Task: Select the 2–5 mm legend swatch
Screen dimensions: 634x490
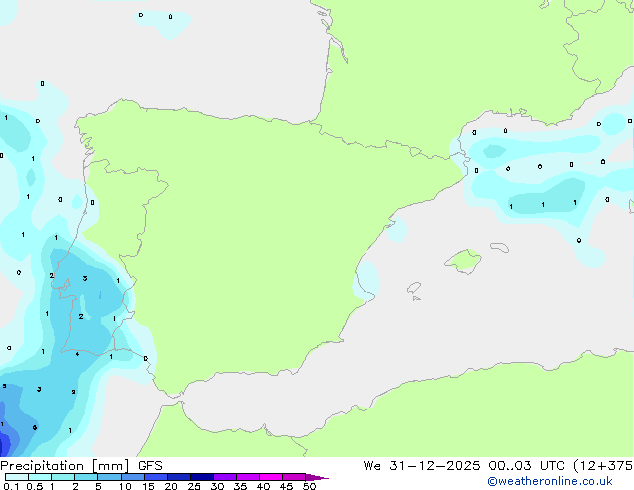Action: pyautogui.click(x=86, y=477)
